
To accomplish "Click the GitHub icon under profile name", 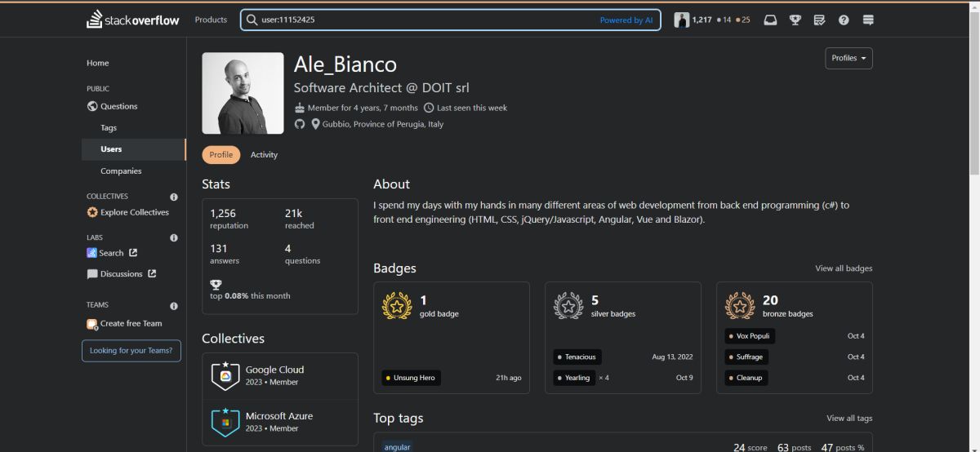I will [x=300, y=124].
